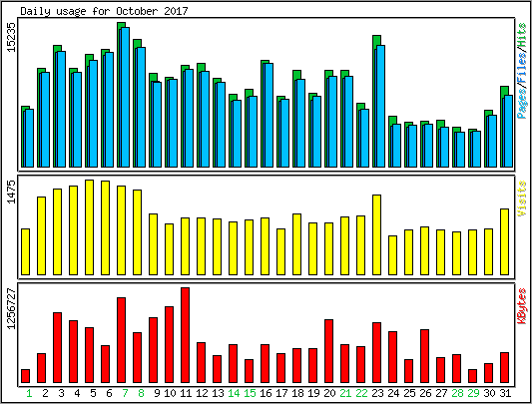Click the yellow Visits legend label

(522, 199)
